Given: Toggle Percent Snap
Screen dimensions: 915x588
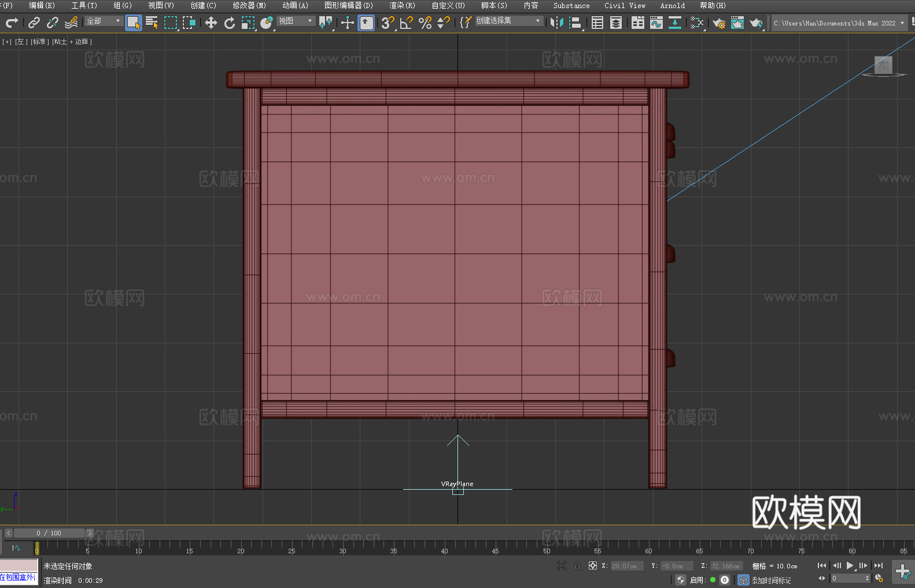Looking at the screenshot, I should 425,23.
